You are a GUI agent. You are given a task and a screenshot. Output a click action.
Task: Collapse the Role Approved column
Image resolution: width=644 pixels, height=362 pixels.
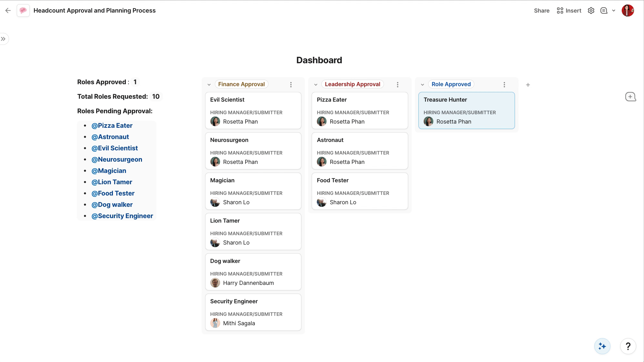422,85
